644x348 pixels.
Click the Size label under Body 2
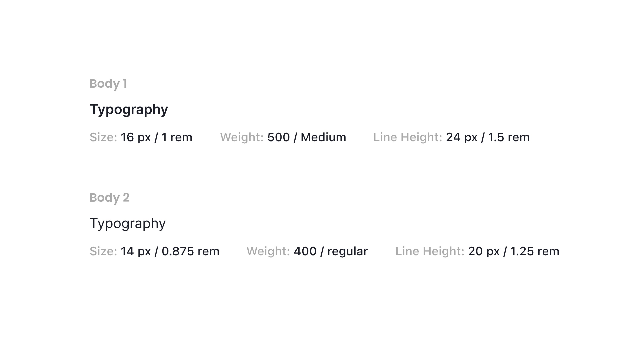click(x=103, y=251)
